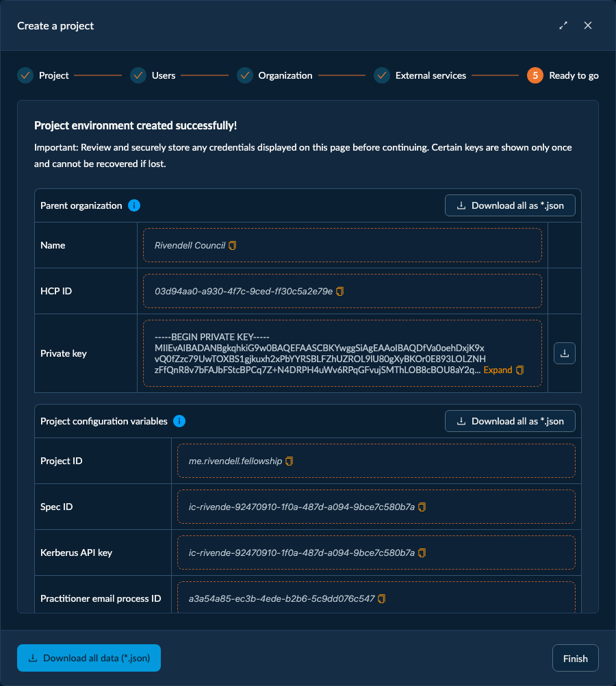Click the Project environment created successfully heading

point(136,125)
